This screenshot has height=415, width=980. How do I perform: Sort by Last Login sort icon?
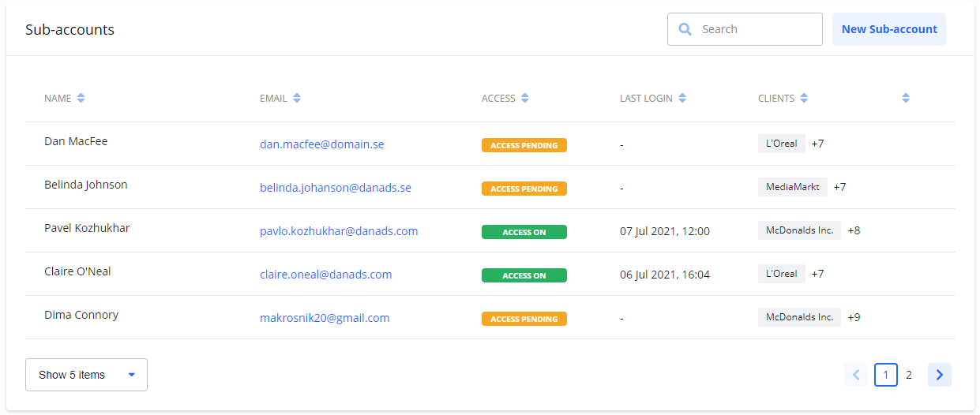(x=682, y=99)
